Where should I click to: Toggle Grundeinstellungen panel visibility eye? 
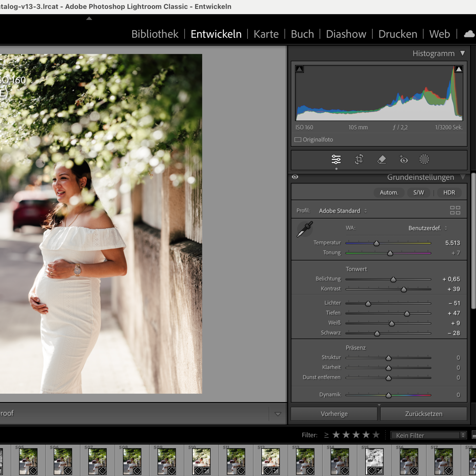295,177
